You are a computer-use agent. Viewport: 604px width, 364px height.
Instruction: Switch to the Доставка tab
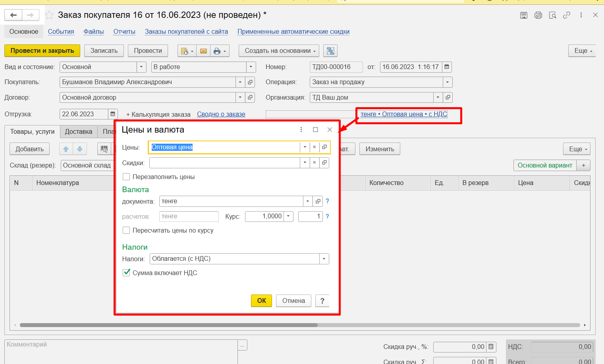(78, 131)
